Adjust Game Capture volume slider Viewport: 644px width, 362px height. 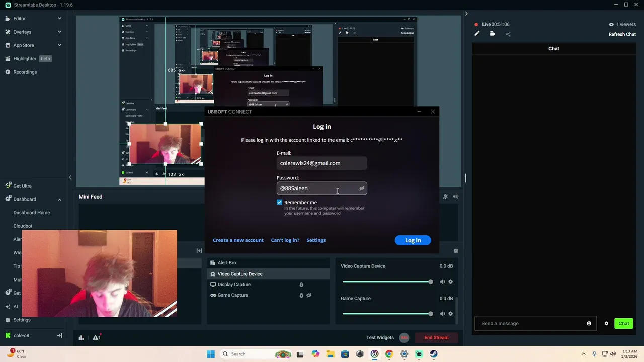(x=387, y=314)
